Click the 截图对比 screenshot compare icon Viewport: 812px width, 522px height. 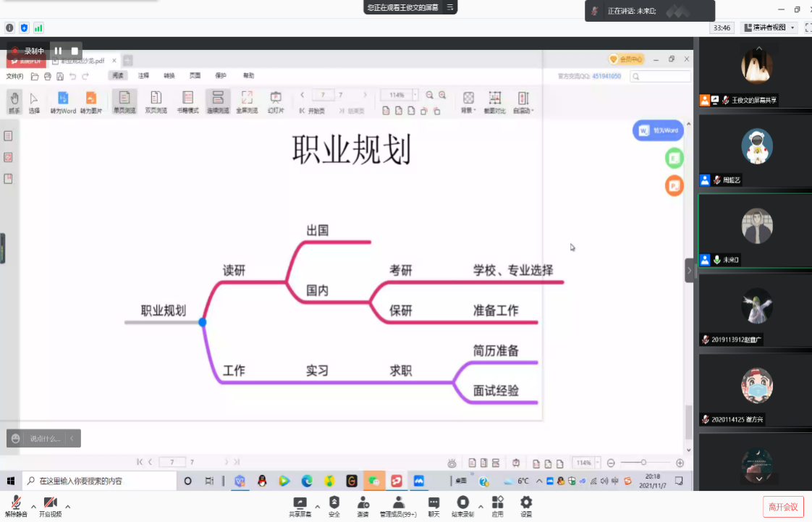tap(495, 101)
